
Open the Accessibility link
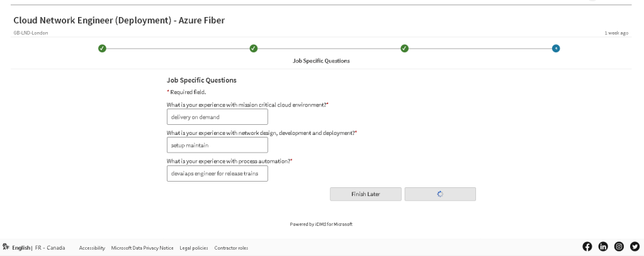coord(92,248)
